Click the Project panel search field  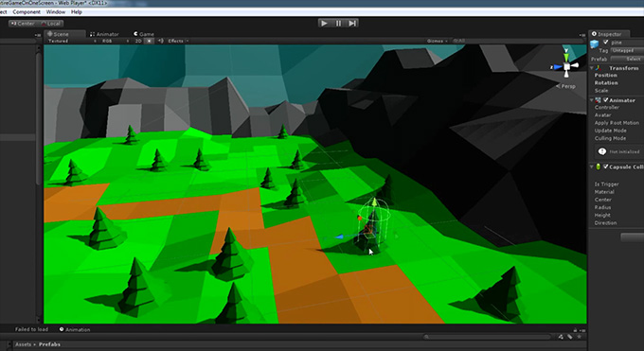487,337
